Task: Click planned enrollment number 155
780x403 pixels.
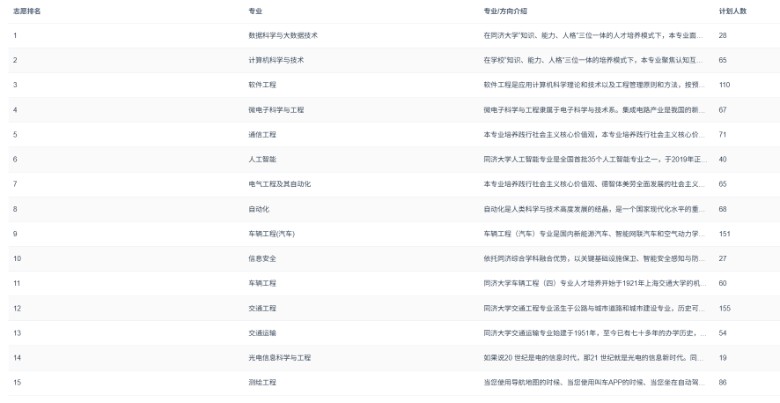Action: (x=725, y=308)
